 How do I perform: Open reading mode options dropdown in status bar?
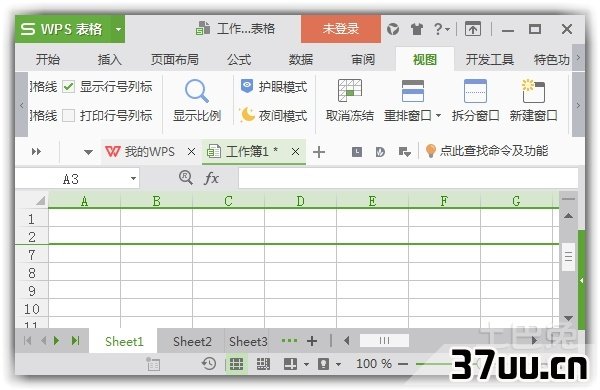(306, 364)
